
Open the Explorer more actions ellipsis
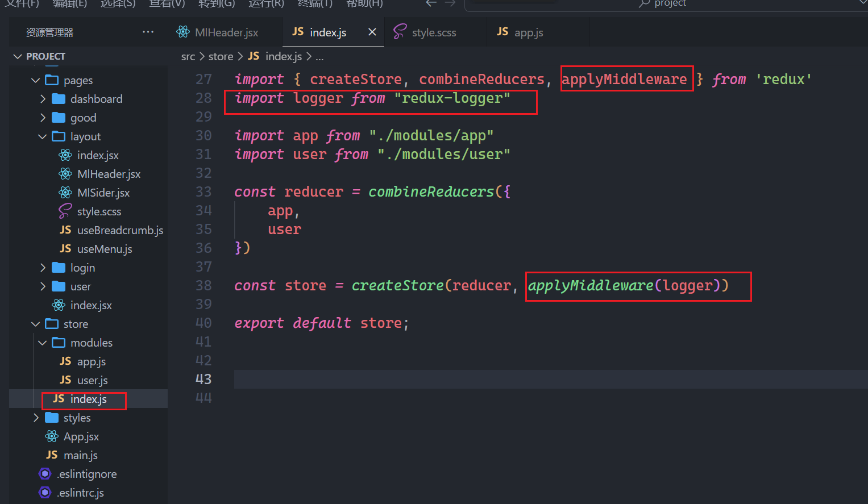click(x=148, y=32)
